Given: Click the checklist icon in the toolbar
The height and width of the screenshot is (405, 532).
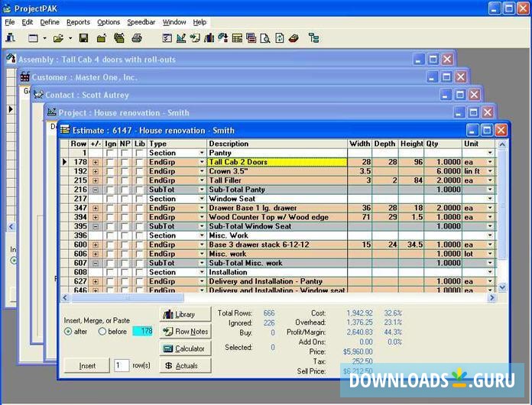Looking at the screenshot, I should [167, 37].
